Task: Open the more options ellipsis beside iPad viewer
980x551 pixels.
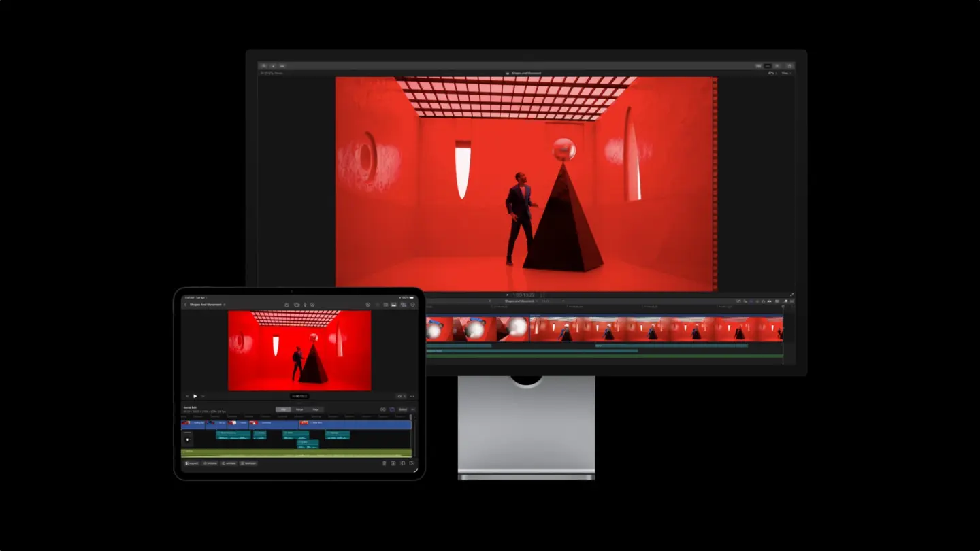Action: pyautogui.click(x=412, y=396)
